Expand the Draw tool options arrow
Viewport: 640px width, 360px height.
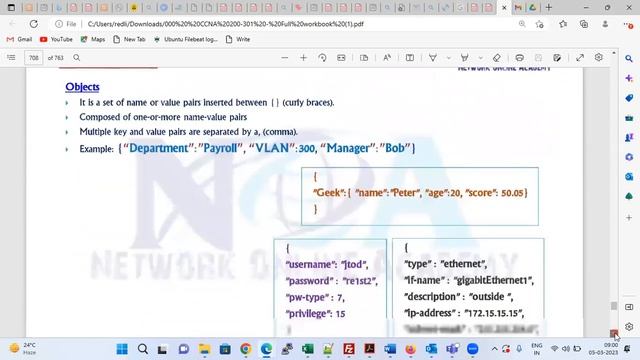449,58
